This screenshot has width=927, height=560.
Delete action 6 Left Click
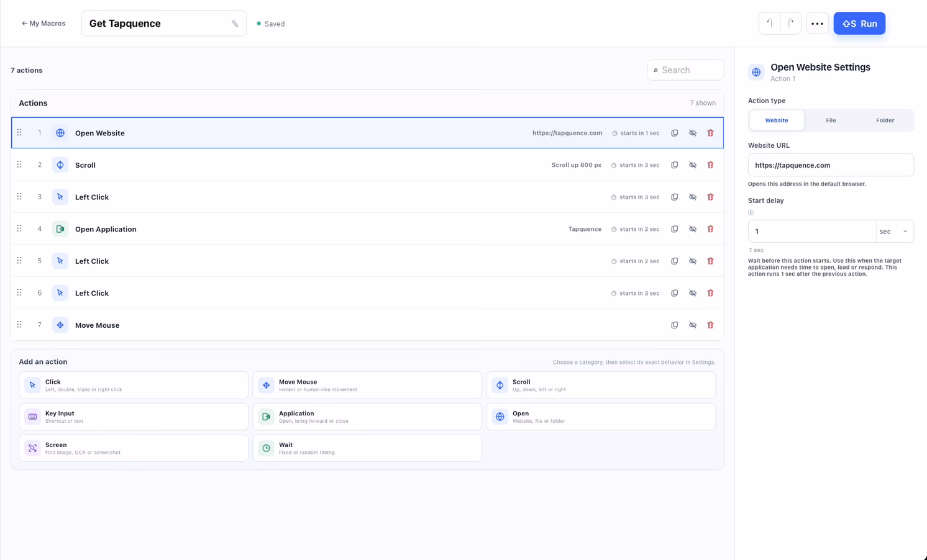click(x=710, y=293)
